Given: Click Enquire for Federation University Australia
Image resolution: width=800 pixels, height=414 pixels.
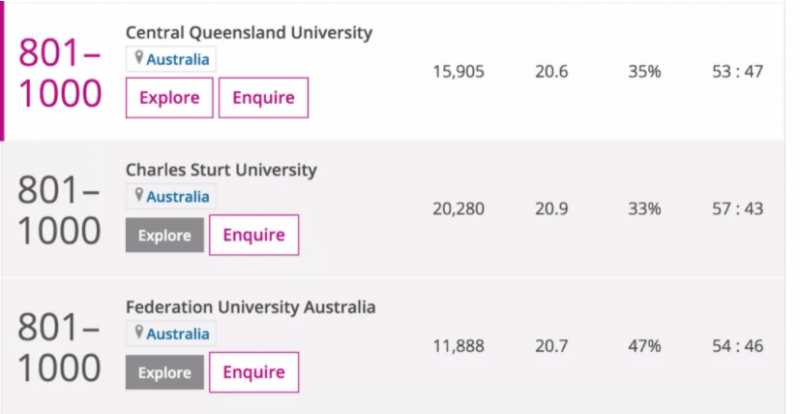Looking at the screenshot, I should (x=254, y=372).
